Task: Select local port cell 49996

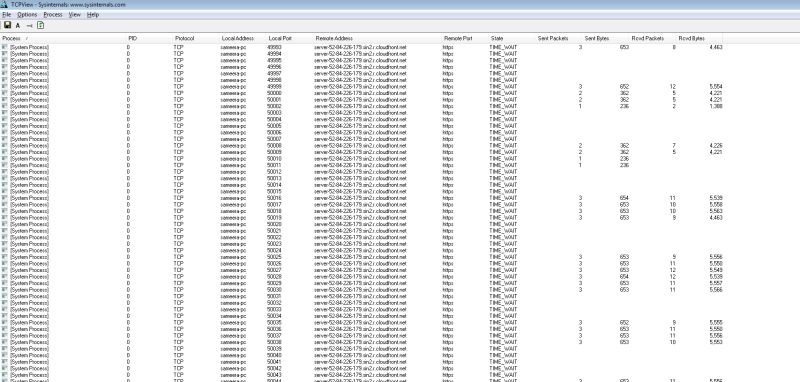Action: (274, 67)
